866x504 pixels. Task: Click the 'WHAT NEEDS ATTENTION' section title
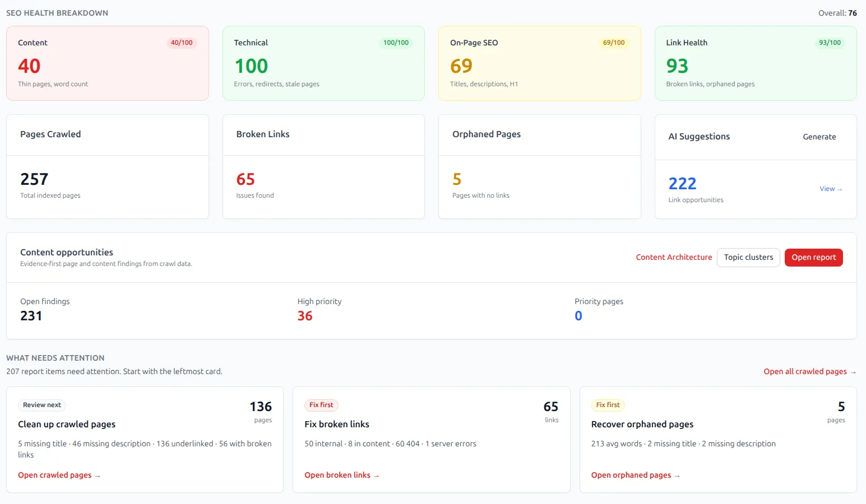tap(55, 358)
